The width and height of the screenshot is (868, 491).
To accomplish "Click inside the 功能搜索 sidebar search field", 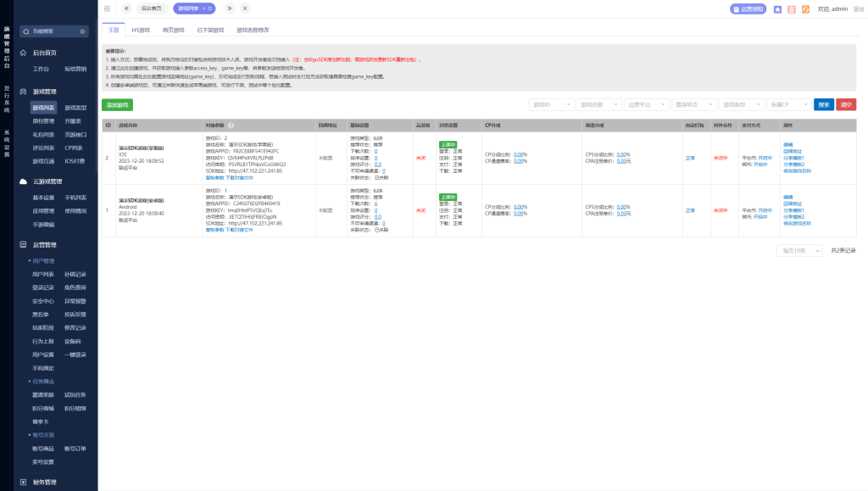I will pos(53,31).
